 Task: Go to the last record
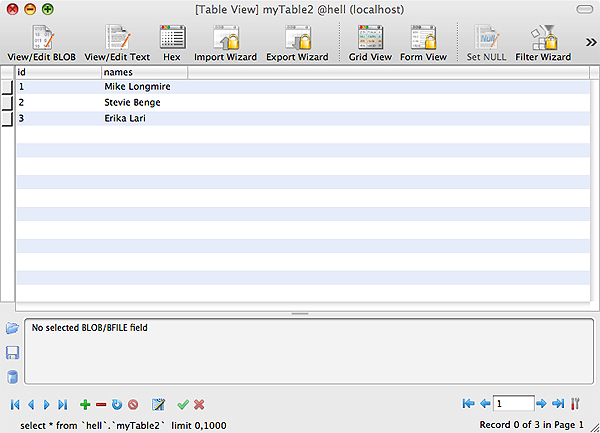coord(62,404)
